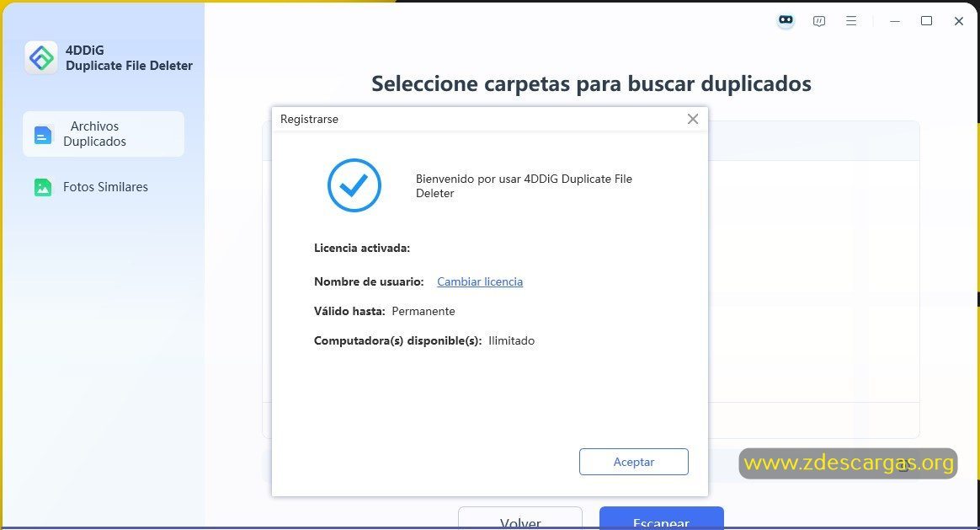This screenshot has width=980, height=530.
Task: Confirm with the Aceptar button
Action: pyautogui.click(x=634, y=462)
